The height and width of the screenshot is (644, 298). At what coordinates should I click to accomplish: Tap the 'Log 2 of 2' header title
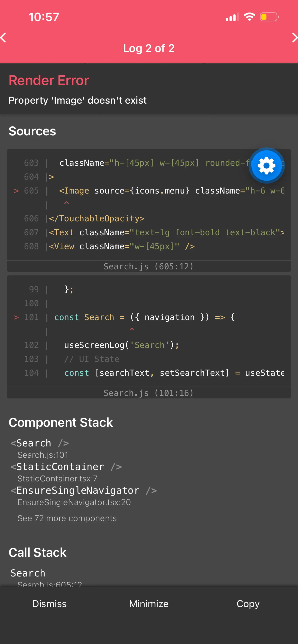[x=149, y=48]
